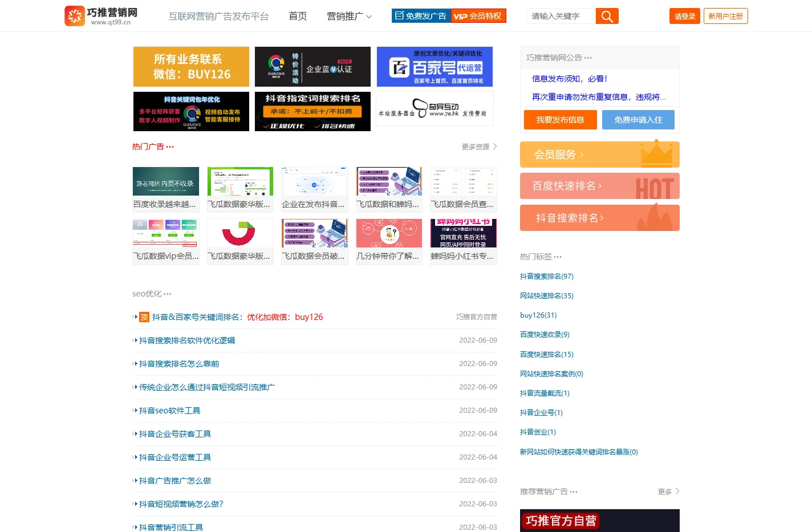Open the 抖音指定词搜索排名 banner
Viewport: 812px width, 532px height.
click(312, 111)
